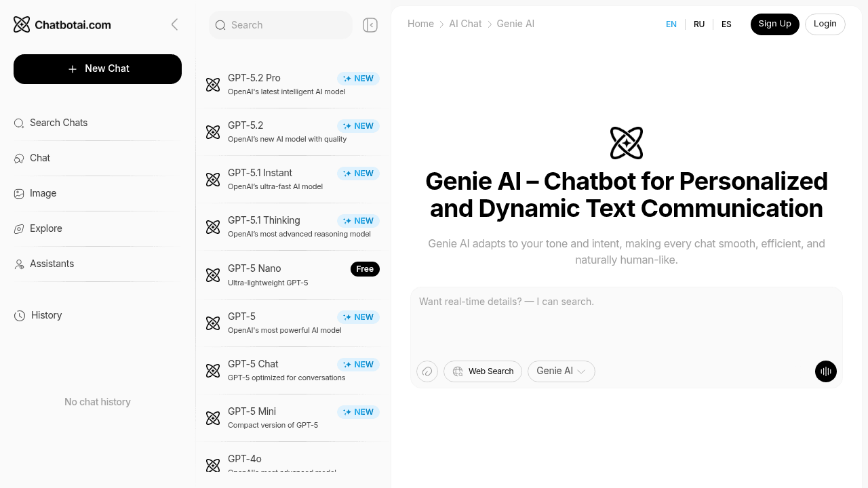This screenshot has height=488, width=868.
Task: Start voice input with the microphone button
Action: click(825, 371)
